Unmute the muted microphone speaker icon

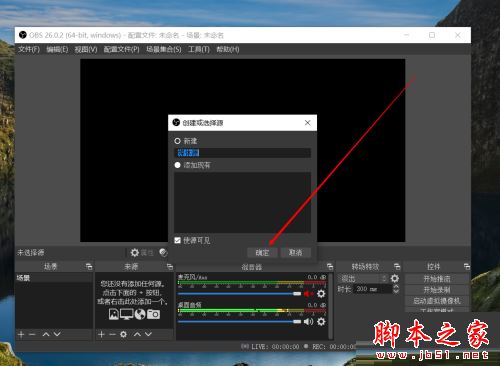click(x=308, y=294)
